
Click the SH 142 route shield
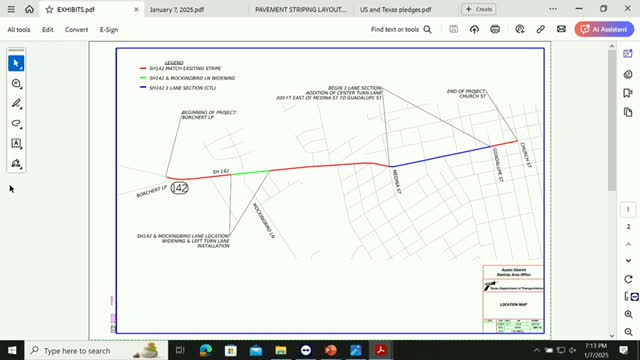(179, 188)
